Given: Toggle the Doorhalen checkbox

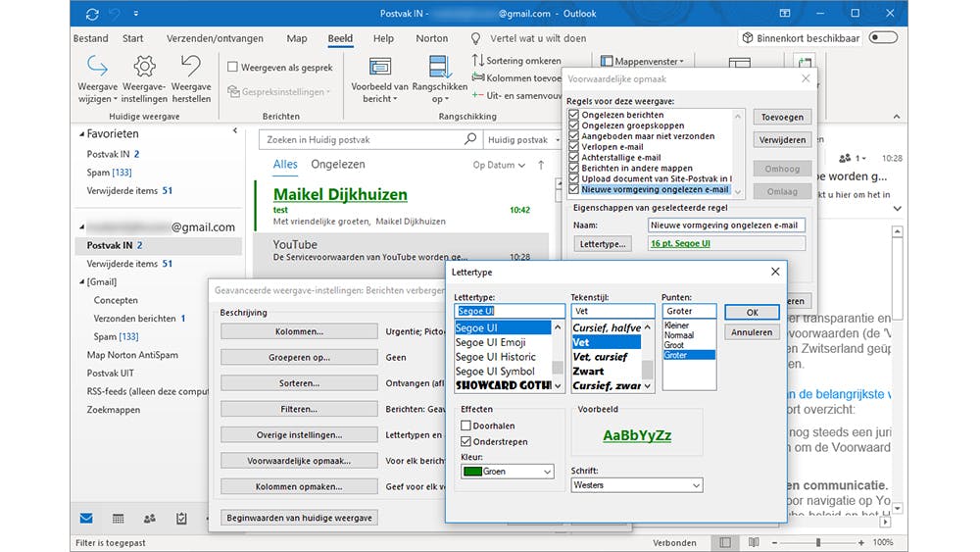Looking at the screenshot, I should click(x=466, y=426).
